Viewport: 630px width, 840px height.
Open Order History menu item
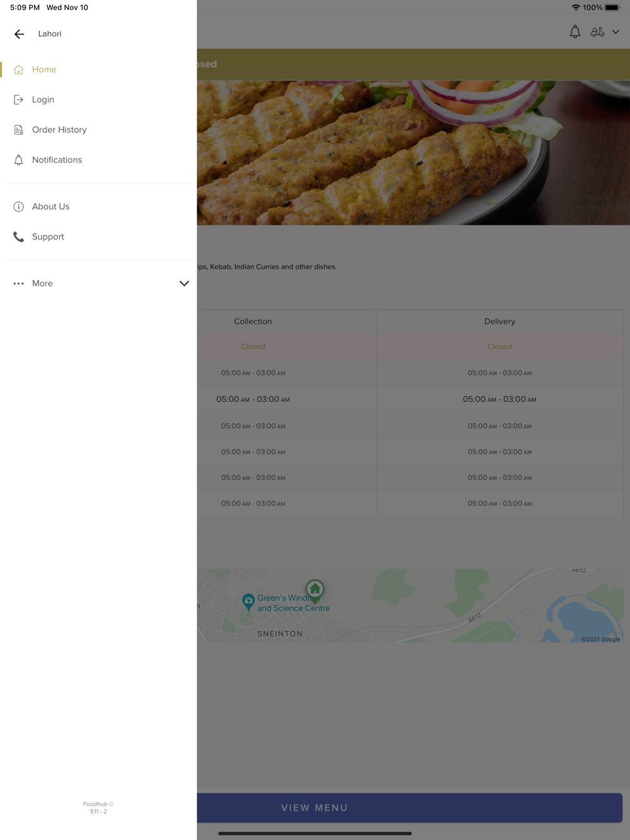(98, 130)
